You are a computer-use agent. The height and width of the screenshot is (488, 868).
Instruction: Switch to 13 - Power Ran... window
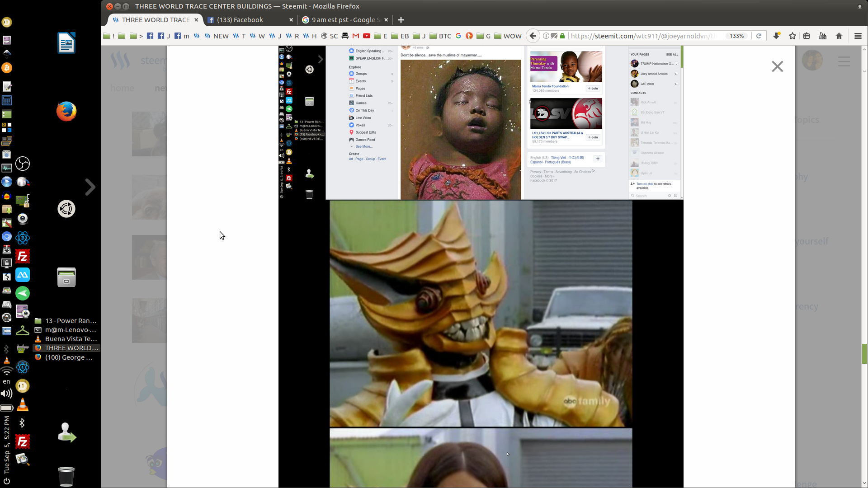coord(66,321)
